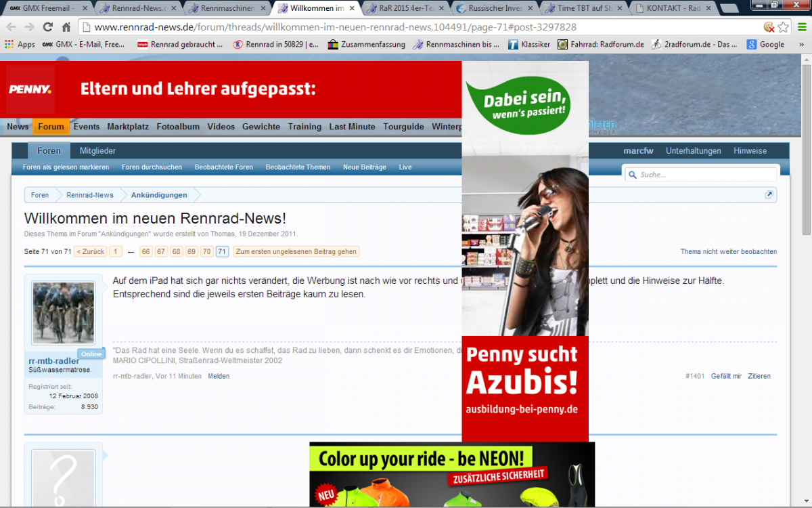Open quick navigation icon beside the breadcrumb

pos(769,195)
